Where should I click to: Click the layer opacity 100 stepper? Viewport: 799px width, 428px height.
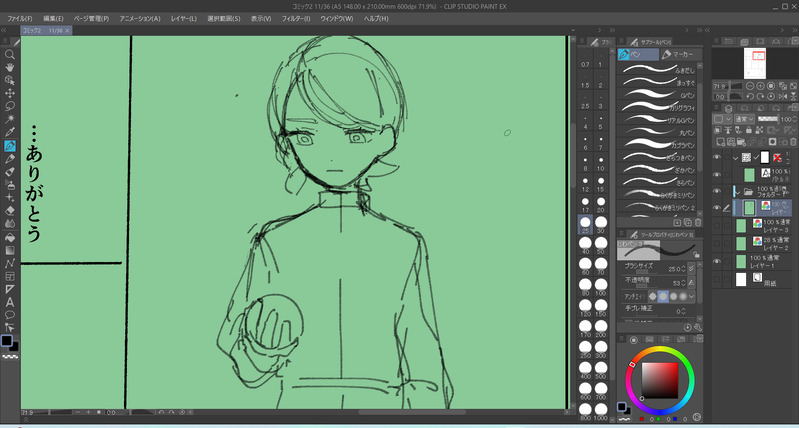pos(796,119)
